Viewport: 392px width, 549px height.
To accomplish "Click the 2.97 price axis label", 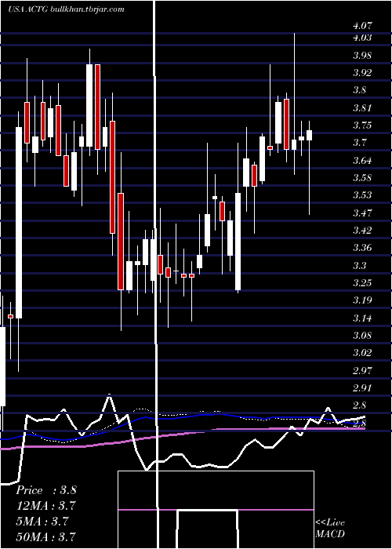I will tap(362, 370).
